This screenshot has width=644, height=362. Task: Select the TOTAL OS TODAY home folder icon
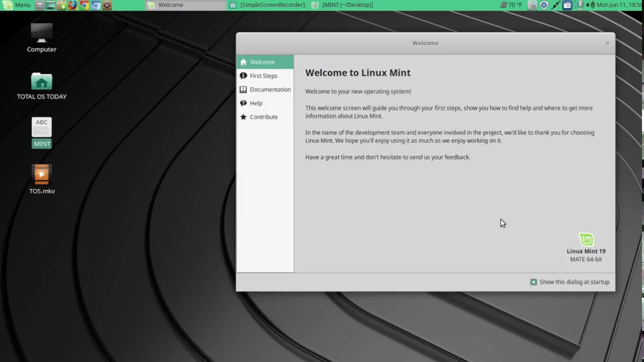tap(42, 86)
